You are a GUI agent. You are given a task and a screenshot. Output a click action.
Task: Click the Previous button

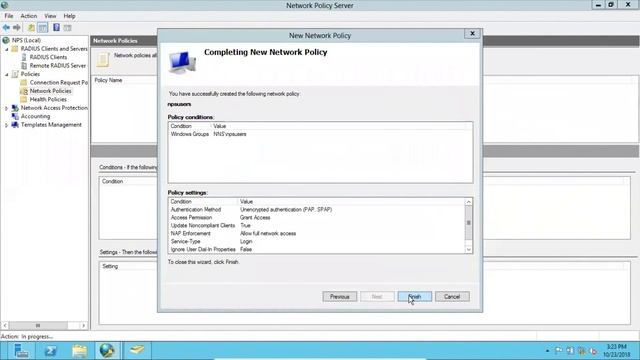(x=340, y=297)
